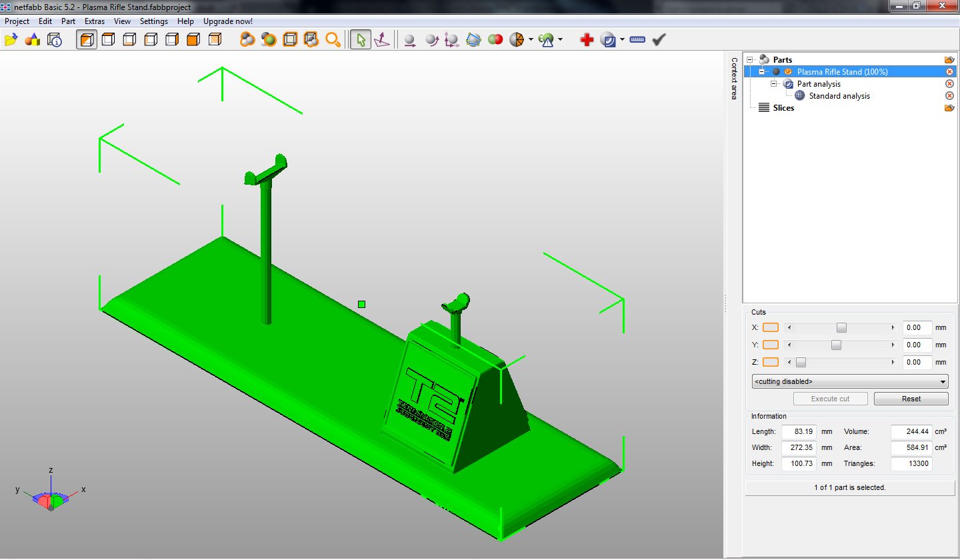
Task: Open the Extras menu
Action: (95, 21)
